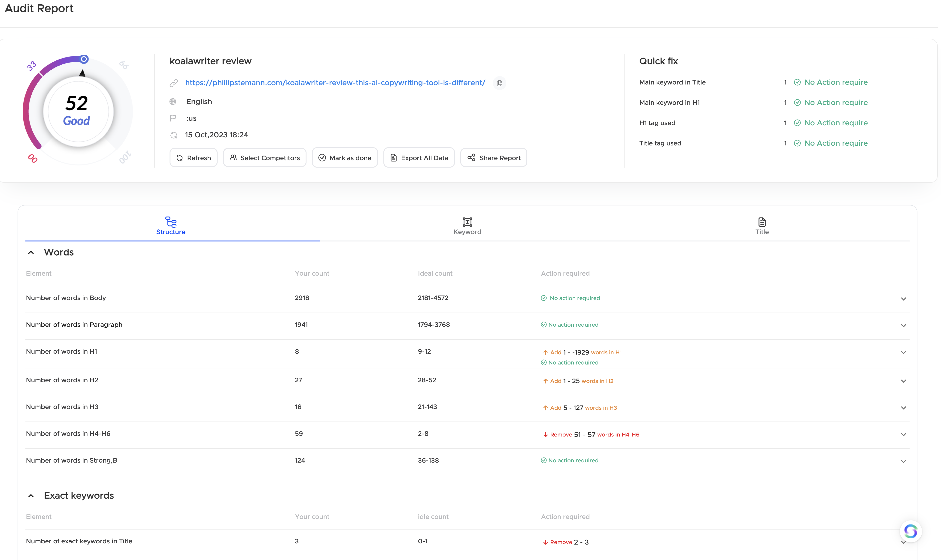Click the Refresh button
Image resolution: width=941 pixels, height=560 pixels.
[193, 158]
